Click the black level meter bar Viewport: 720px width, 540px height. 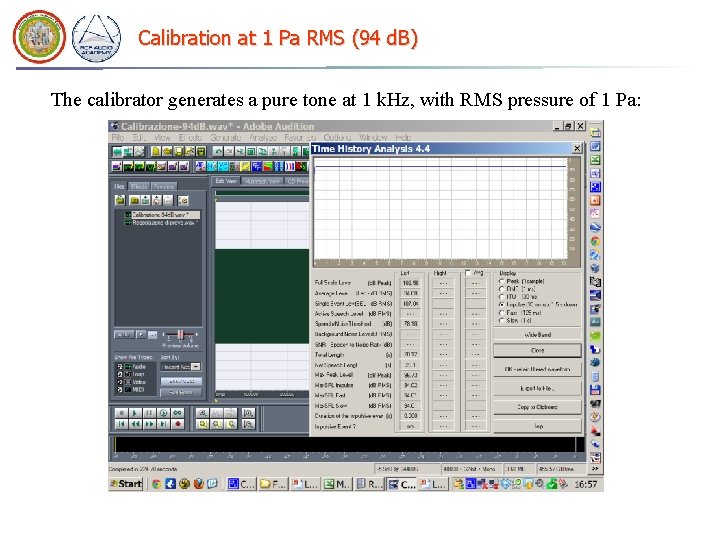point(348,444)
